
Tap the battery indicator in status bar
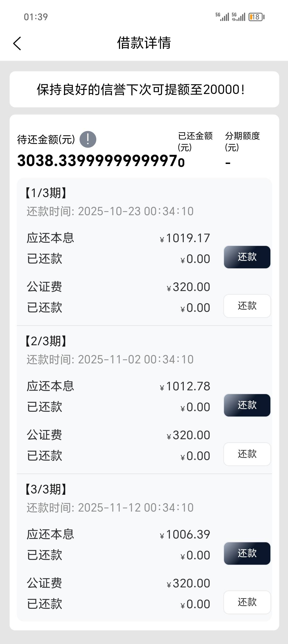[256, 17]
